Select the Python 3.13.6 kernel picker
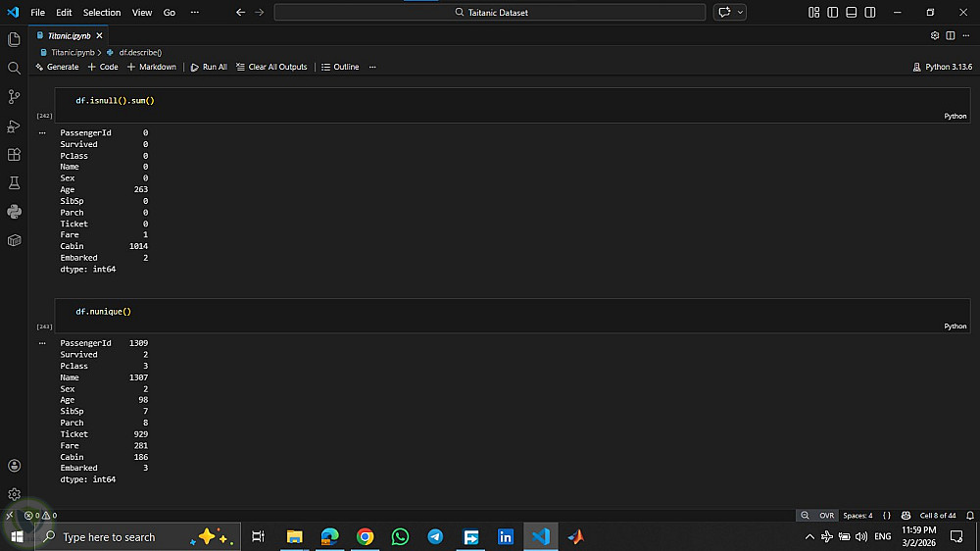Viewport: 980px width, 551px height. (x=943, y=67)
